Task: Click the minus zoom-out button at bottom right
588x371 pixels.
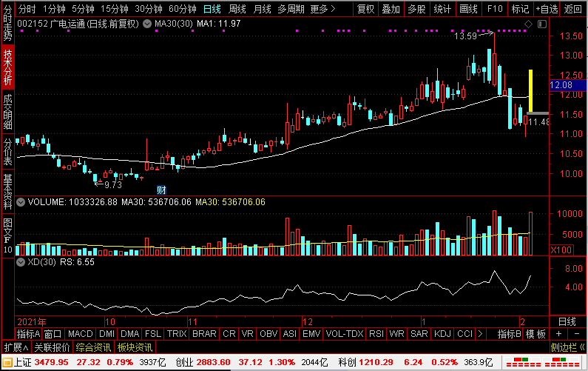Action: pyautogui.click(x=577, y=334)
